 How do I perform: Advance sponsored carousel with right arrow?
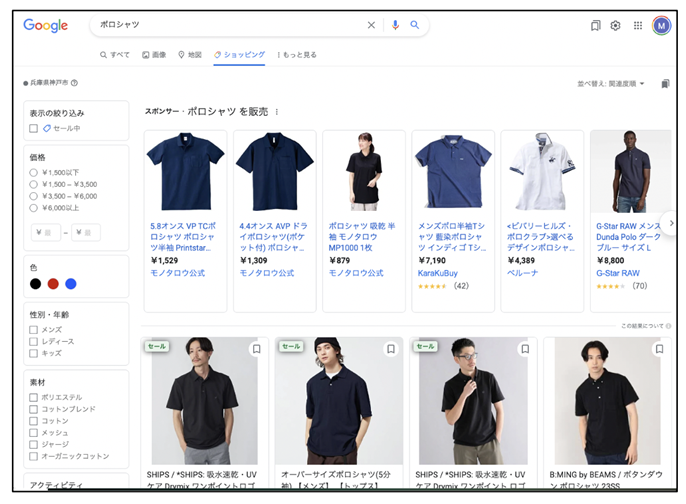pos(671,223)
